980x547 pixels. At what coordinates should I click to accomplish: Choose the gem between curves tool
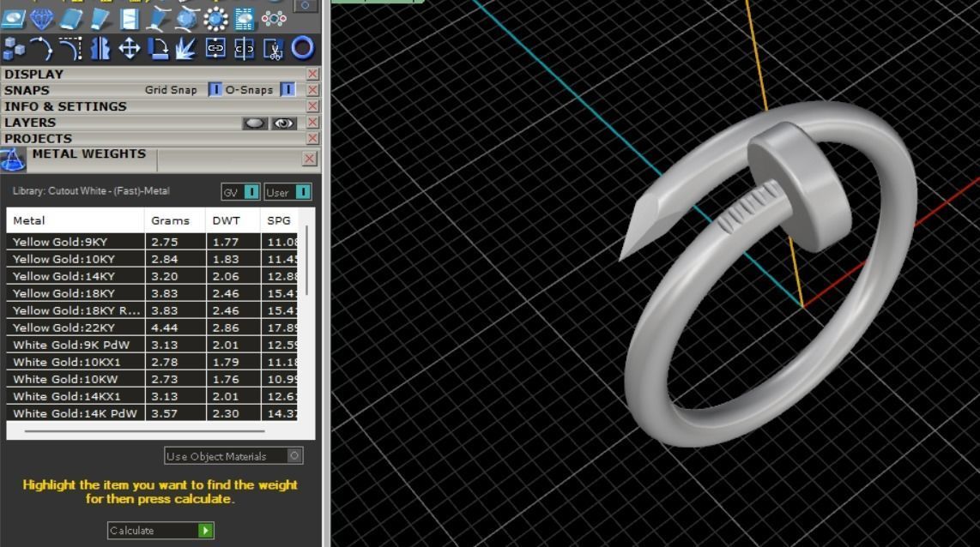[x=186, y=19]
